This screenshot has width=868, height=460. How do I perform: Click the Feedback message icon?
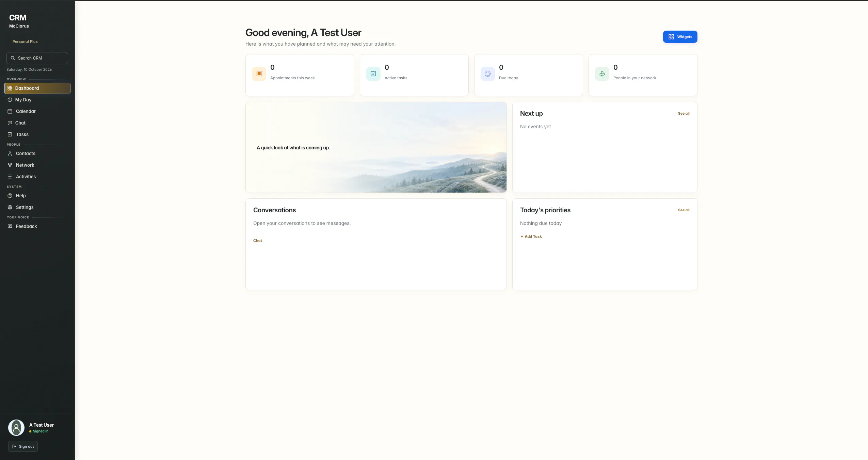pos(10,226)
